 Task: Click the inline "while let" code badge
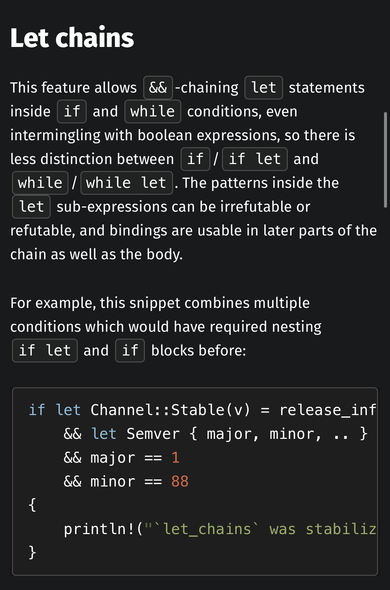(126, 183)
